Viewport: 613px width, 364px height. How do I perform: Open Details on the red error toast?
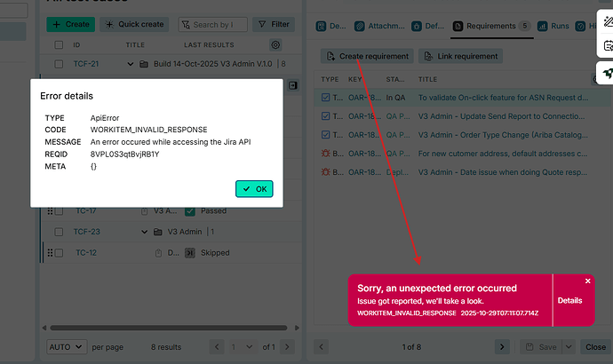(x=569, y=300)
